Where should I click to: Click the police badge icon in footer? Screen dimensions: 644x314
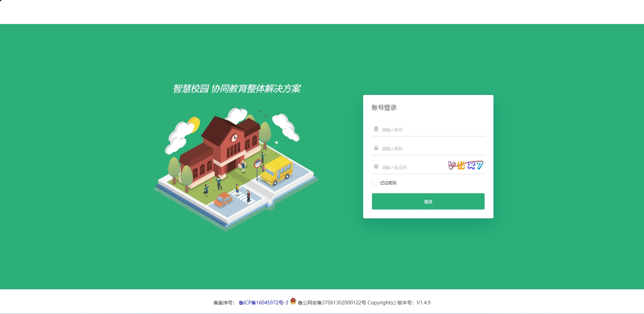click(293, 303)
